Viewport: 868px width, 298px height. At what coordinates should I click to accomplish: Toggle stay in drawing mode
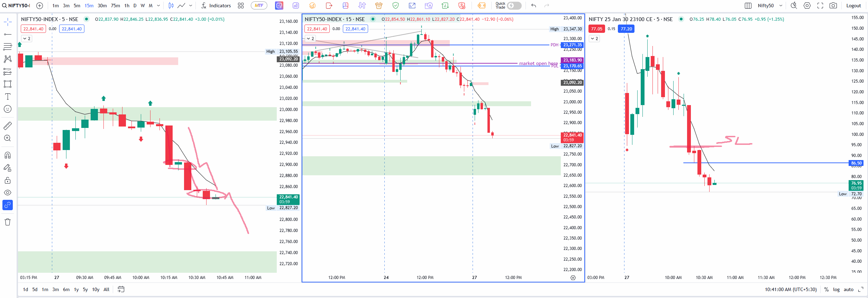click(x=8, y=168)
